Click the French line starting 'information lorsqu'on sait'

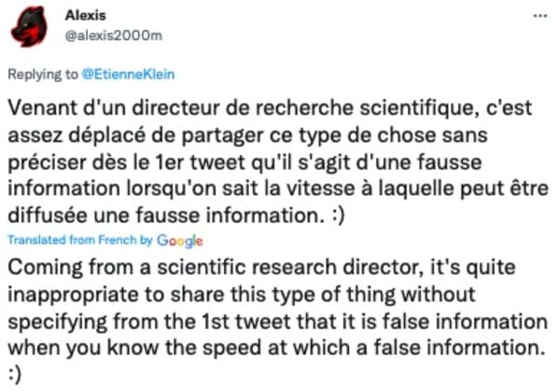tap(278, 189)
